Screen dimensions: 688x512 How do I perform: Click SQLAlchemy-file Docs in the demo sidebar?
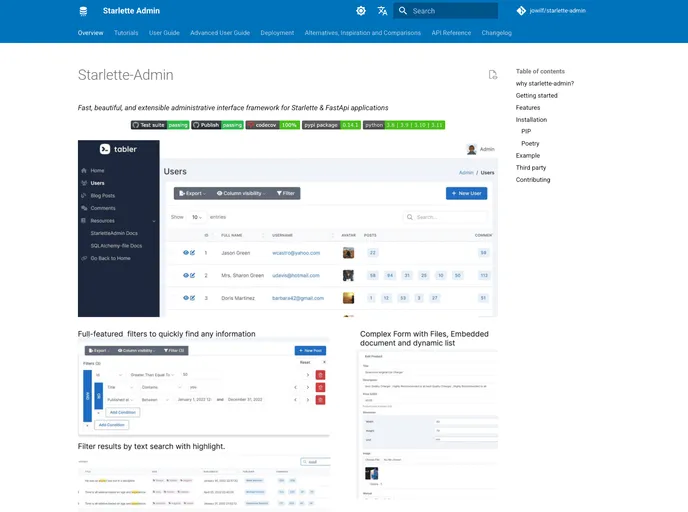pos(116,246)
